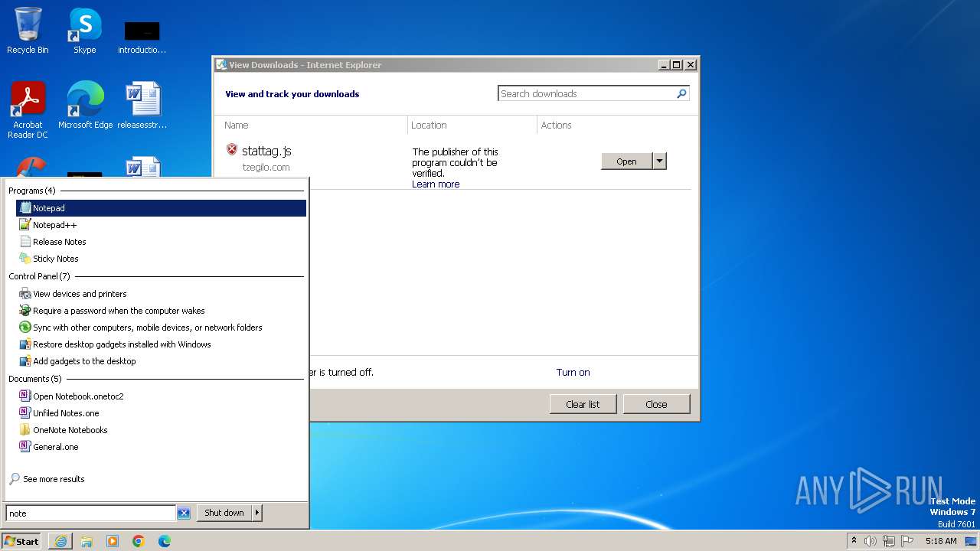
Task: Select stattag.js file name in list
Action: point(266,152)
